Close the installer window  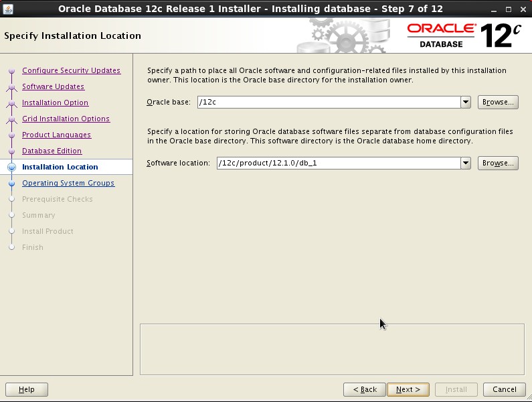click(x=523, y=9)
